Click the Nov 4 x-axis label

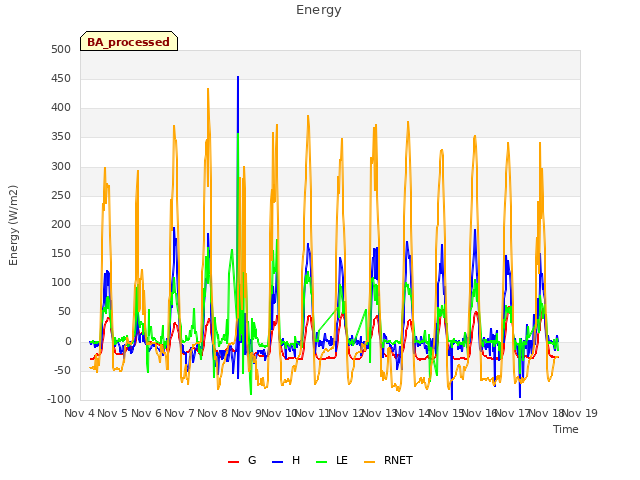79,413
